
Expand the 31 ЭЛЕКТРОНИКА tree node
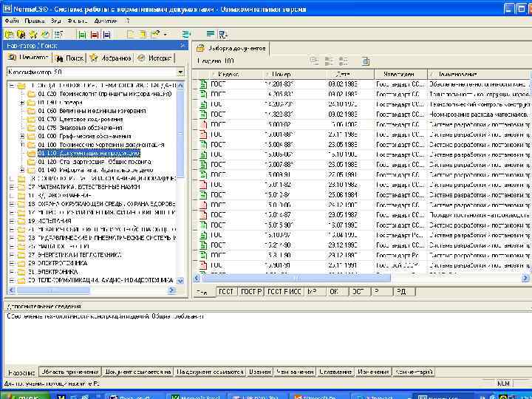pos(12,272)
